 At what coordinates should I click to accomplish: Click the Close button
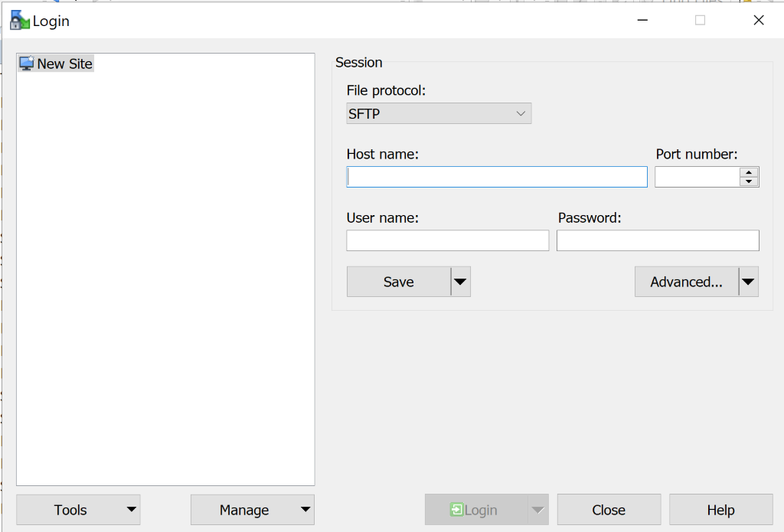click(x=609, y=510)
